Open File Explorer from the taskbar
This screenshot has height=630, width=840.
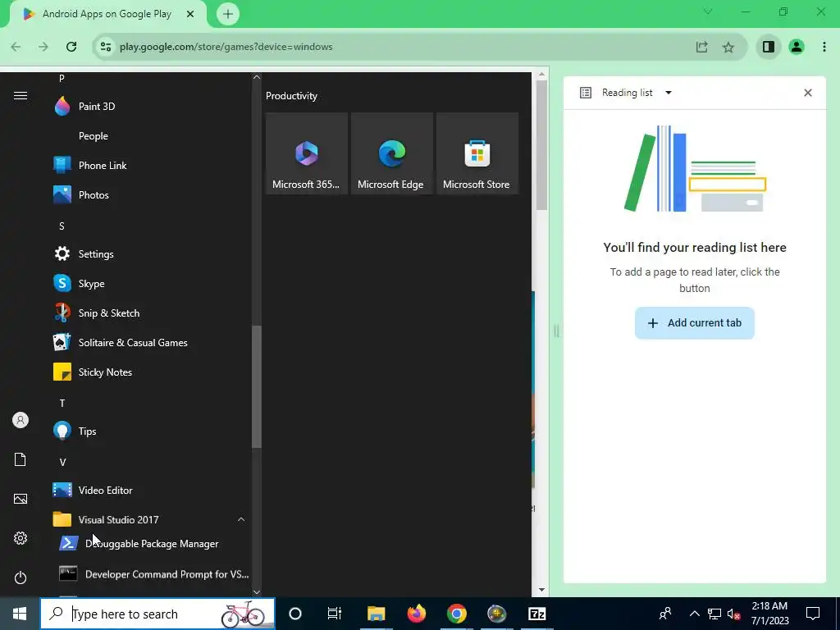(376, 614)
